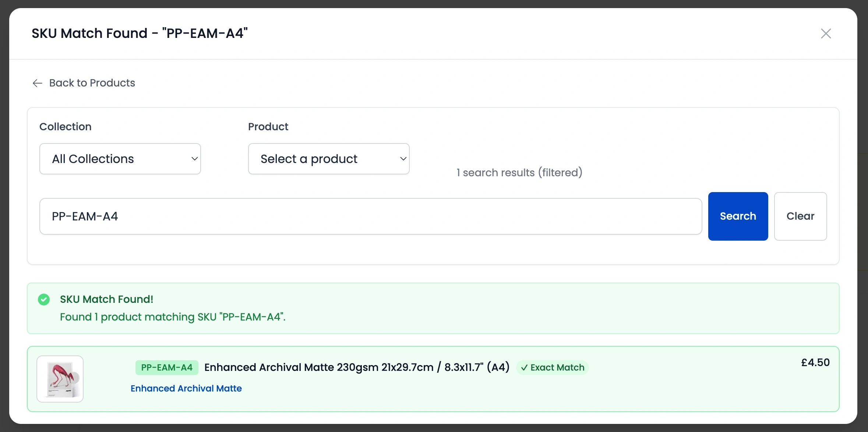Click the PP-EAM-A4 SKU badge
Viewport: 868px width, 432px height.
click(x=167, y=367)
